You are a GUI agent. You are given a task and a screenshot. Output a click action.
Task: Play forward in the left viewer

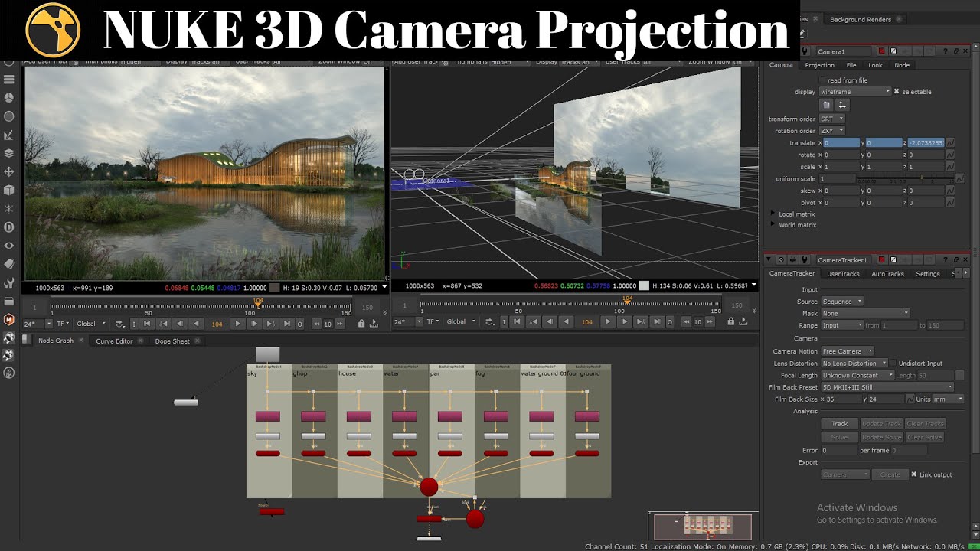[237, 324]
